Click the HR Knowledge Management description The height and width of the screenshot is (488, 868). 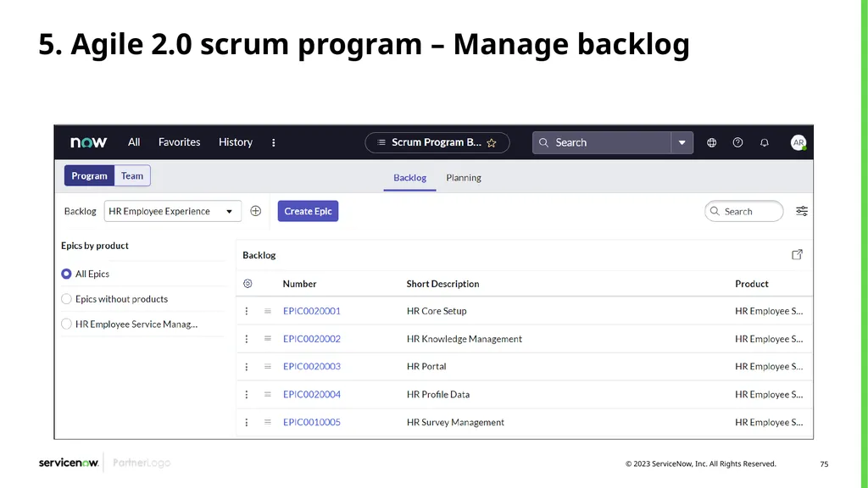[465, 339]
